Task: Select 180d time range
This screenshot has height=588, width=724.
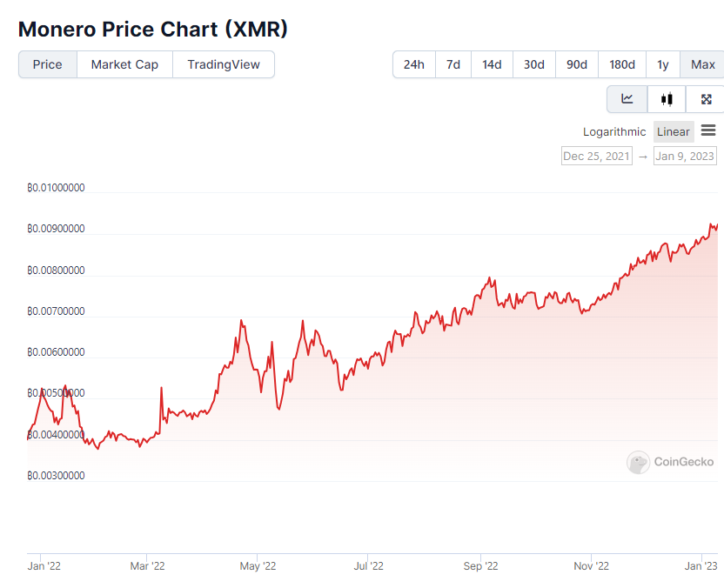Action: pyautogui.click(x=622, y=64)
